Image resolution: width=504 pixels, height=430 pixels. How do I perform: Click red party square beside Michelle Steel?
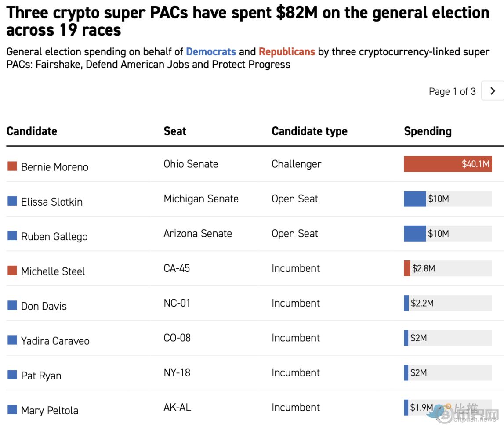(x=12, y=270)
